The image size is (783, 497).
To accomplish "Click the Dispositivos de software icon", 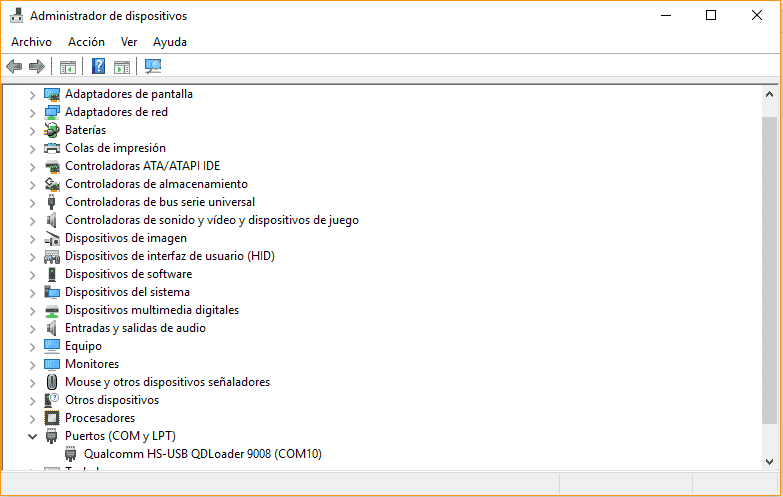I will [x=51, y=274].
